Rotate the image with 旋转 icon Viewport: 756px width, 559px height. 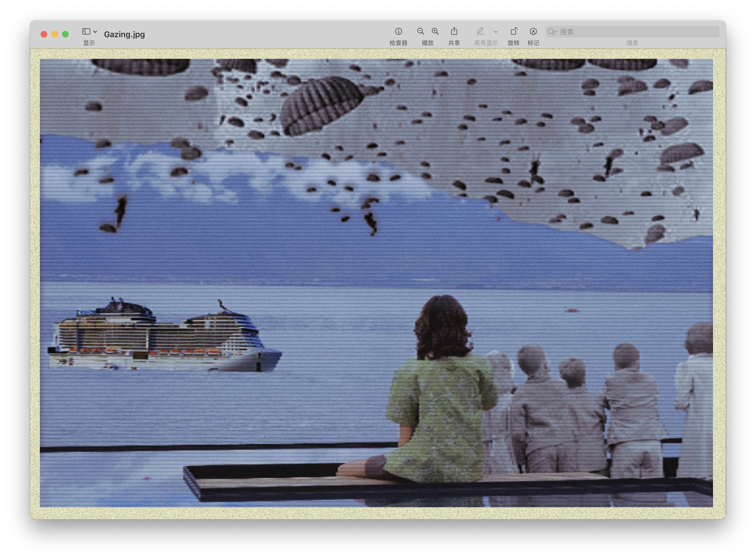(x=514, y=32)
